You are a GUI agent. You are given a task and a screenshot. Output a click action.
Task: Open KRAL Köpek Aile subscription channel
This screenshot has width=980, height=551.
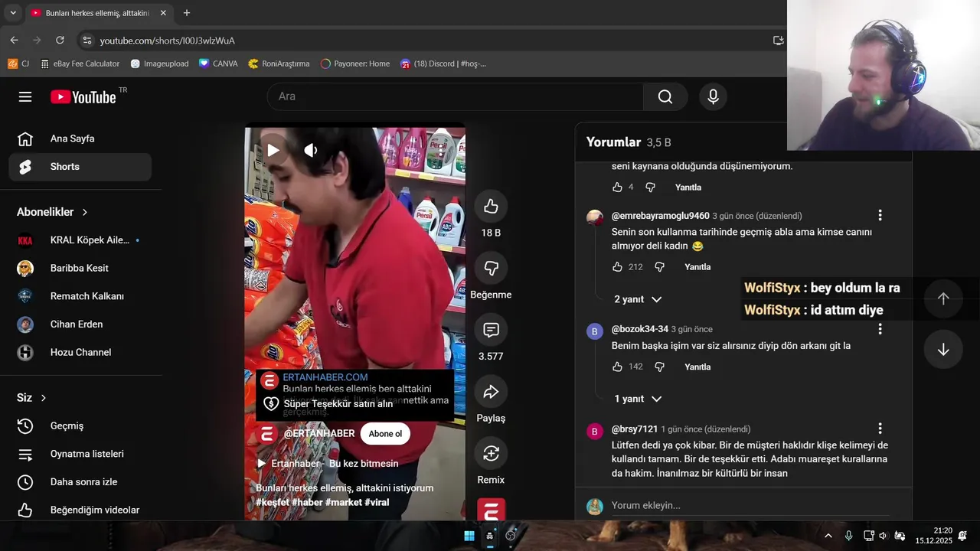(x=80, y=240)
